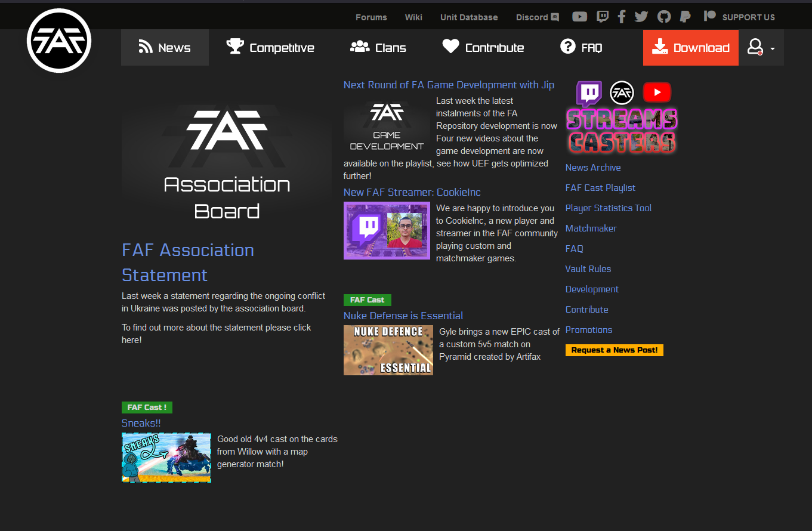
Task: Open the Development sidebar link
Action: pos(592,289)
